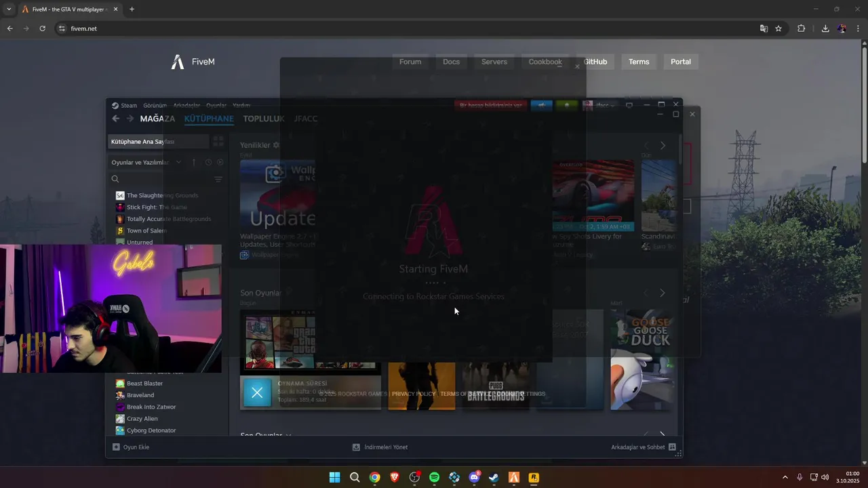Open tab search dropdown in Chrome
The height and width of the screenshot is (488, 868).
tap(9, 9)
